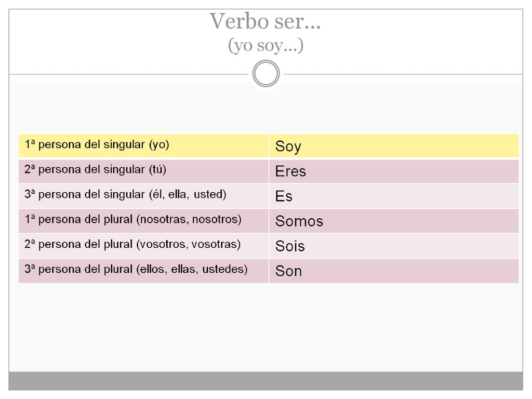Click the gray footer bar of the slide
532x399 pixels.
pos(265,381)
